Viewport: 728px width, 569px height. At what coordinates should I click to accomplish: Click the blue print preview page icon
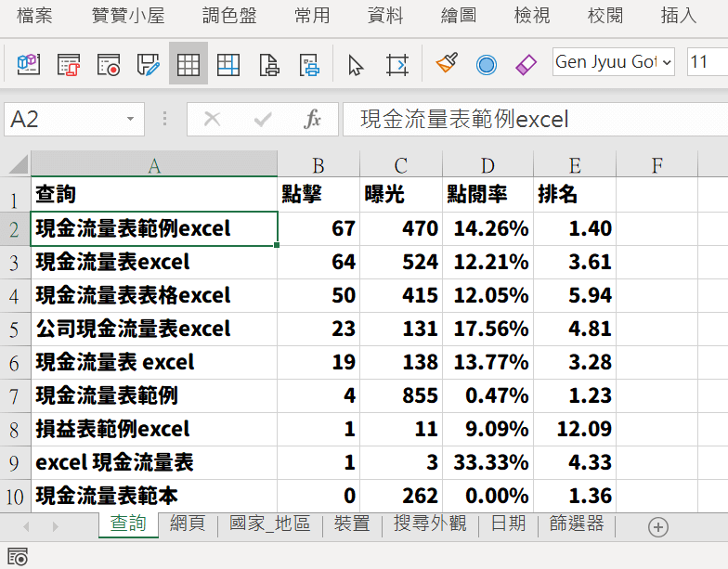pos(308,64)
